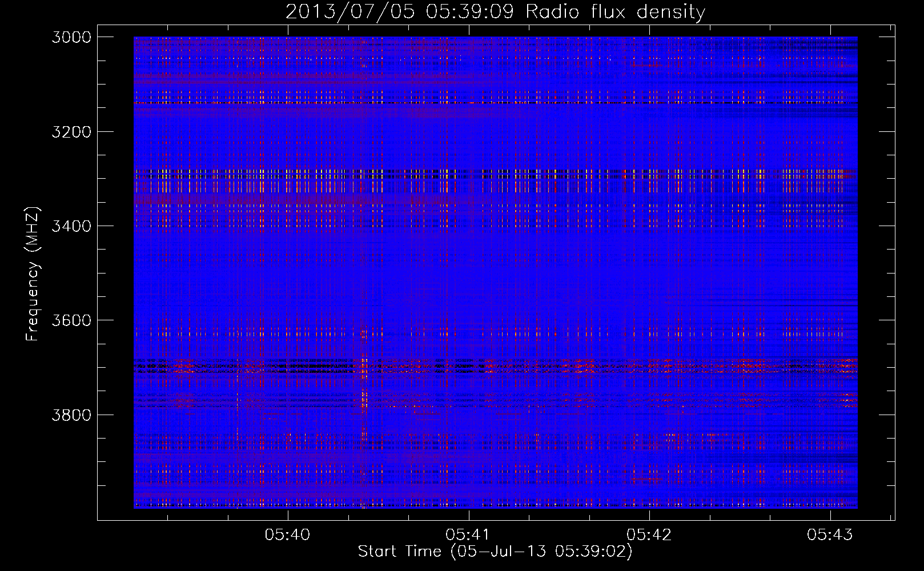Click the '05:43' time axis label
924x571 pixels.
[x=830, y=534]
